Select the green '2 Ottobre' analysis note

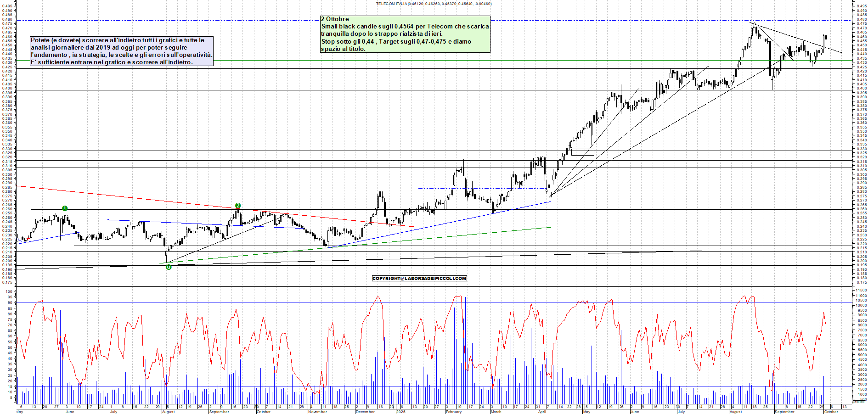click(x=405, y=34)
